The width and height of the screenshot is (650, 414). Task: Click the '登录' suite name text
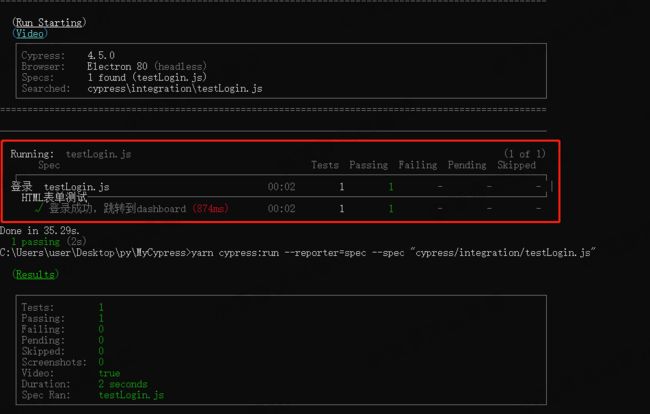22,186
